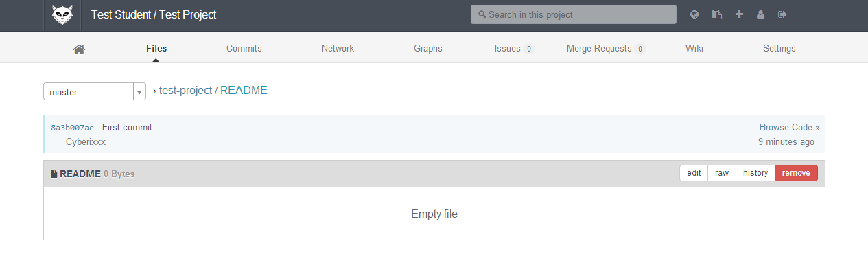868x274 pixels.
Task: Click the plus new project icon
Action: pos(739,14)
